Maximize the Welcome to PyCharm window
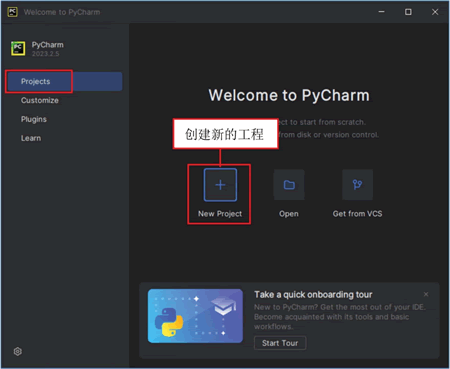450x369 pixels. 408,12
